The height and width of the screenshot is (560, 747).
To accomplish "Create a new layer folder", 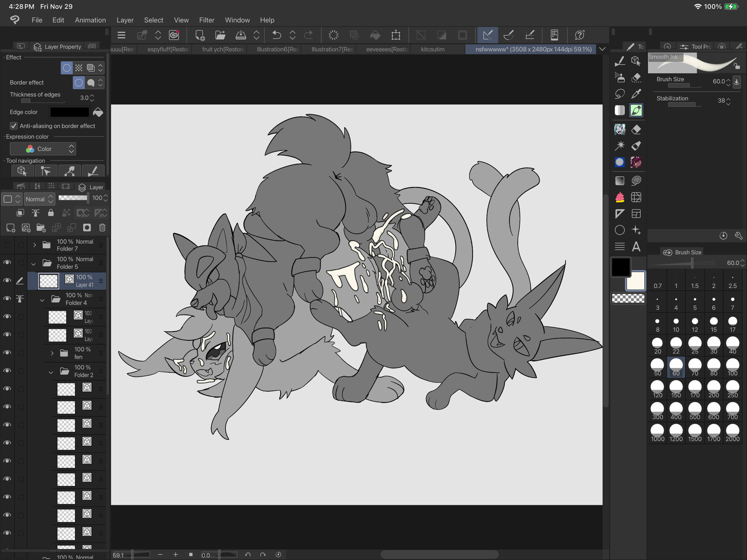I will tap(41, 228).
